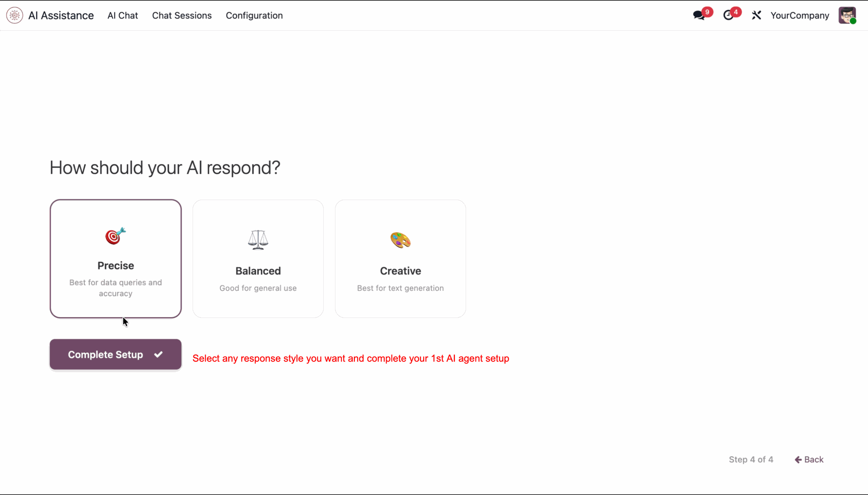
Task: Open the user avatar menu
Action: click(x=847, y=15)
